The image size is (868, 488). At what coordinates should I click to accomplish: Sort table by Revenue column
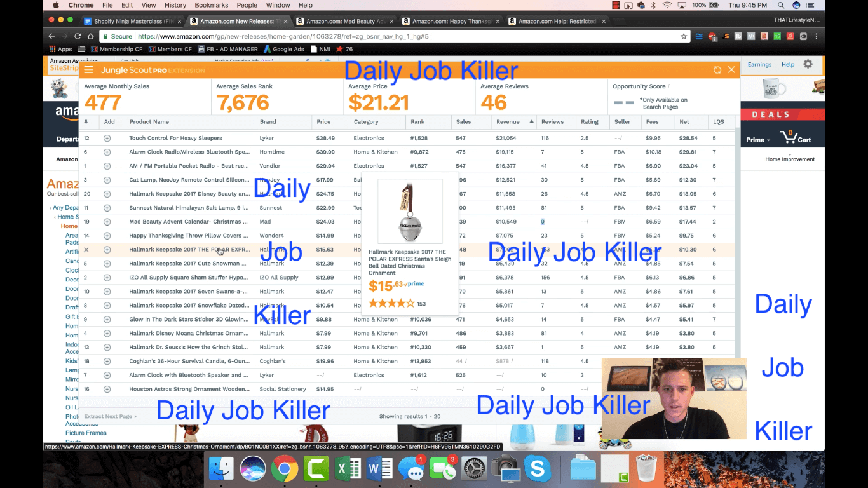coord(513,122)
